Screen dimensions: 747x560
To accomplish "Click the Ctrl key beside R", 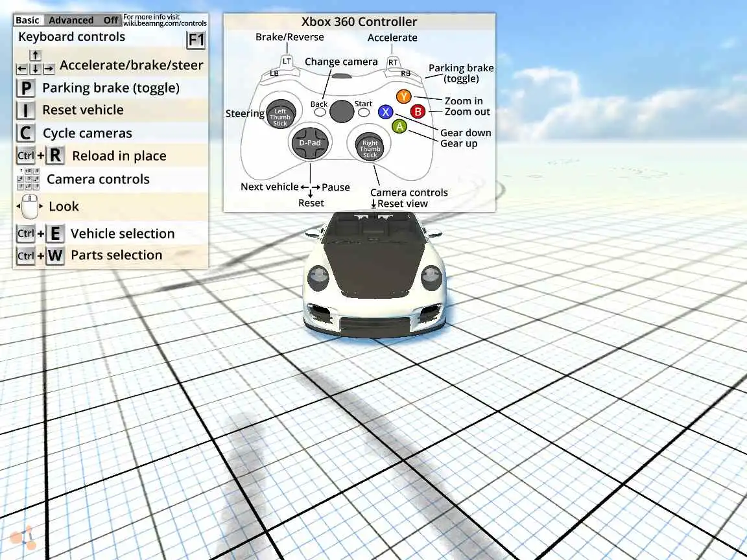I will tap(26, 156).
